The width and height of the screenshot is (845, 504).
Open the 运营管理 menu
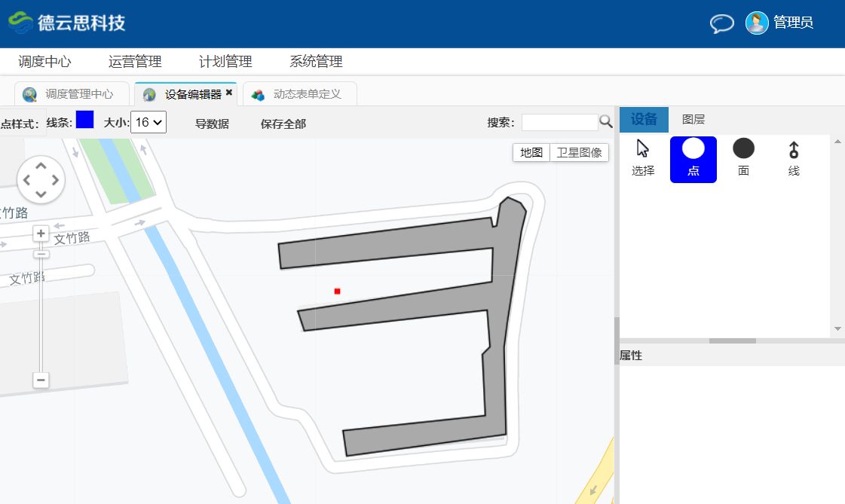tap(135, 62)
